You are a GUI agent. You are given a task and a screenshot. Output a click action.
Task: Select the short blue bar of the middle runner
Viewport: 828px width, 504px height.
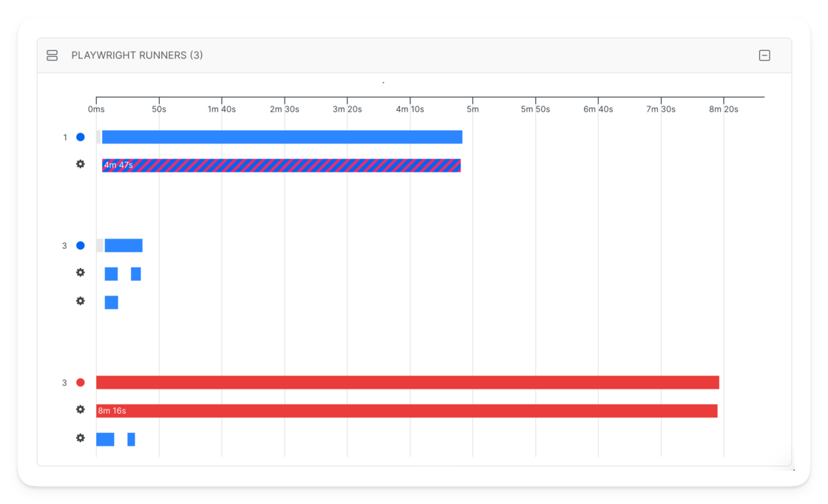(123, 245)
